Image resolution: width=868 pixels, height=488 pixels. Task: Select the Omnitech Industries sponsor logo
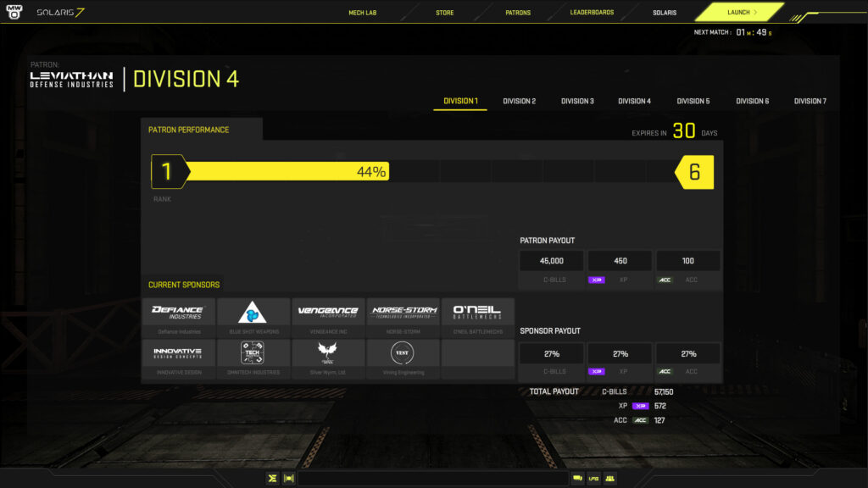(x=252, y=354)
